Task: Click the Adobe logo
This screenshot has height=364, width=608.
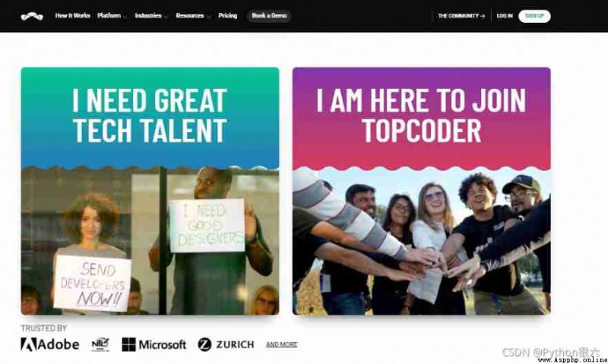Action: 50,344
